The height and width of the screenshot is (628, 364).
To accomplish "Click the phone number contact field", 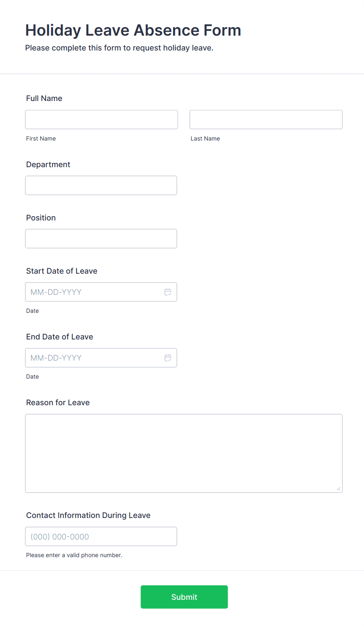I will [x=101, y=536].
